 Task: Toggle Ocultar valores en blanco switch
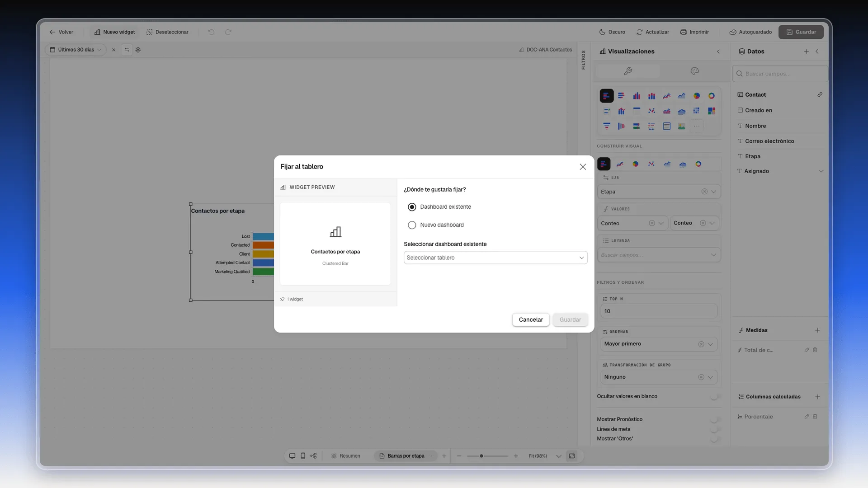click(714, 397)
